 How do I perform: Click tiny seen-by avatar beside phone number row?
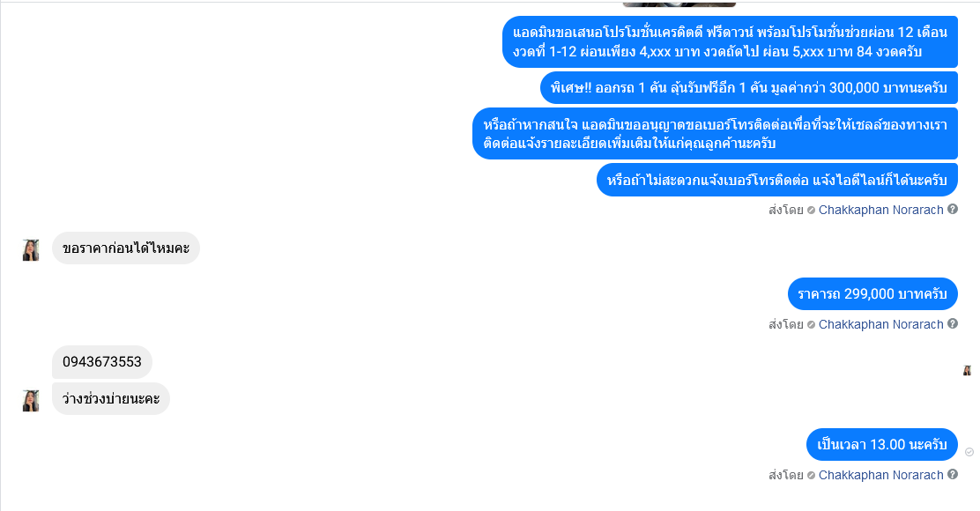(967, 370)
